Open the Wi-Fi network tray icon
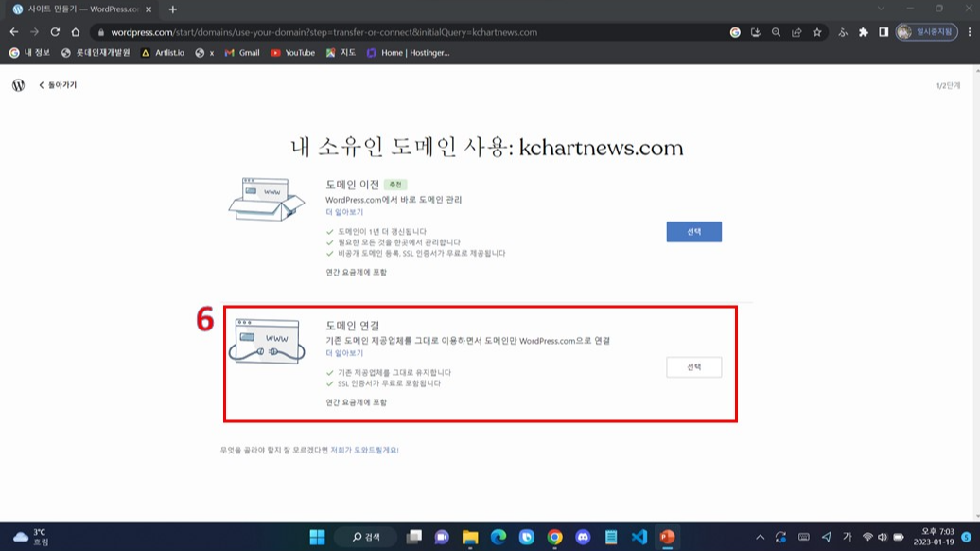This screenshot has height=551, width=980. coord(867,537)
